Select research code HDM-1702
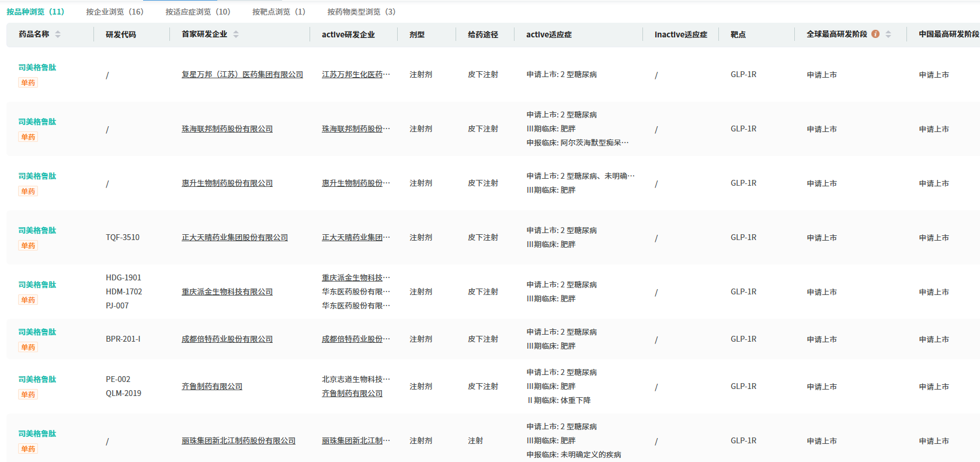 124,292
